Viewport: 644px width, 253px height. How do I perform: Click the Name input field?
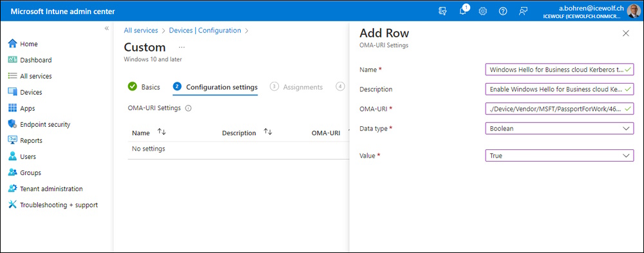[560, 70]
